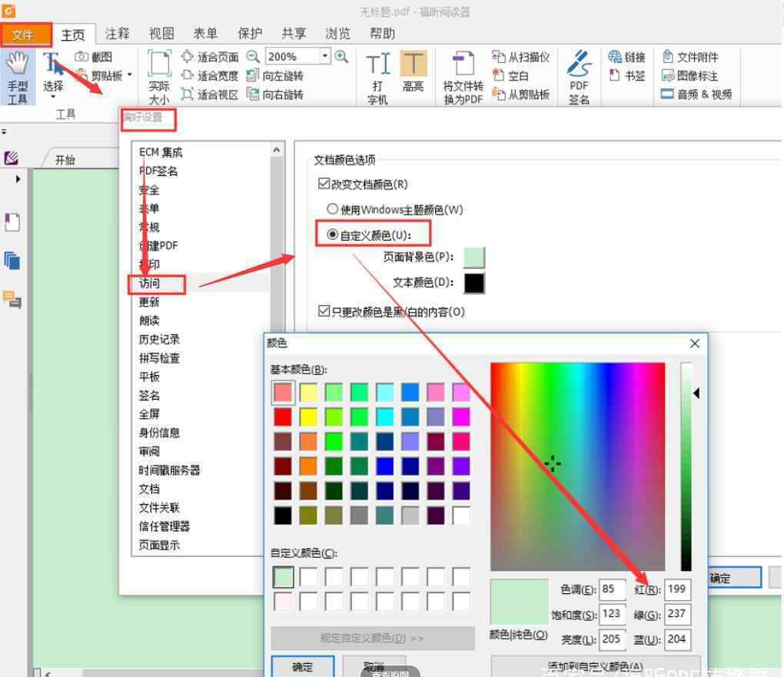Choose Fit Page (适合页面)
The width and height of the screenshot is (784, 677).
point(210,57)
